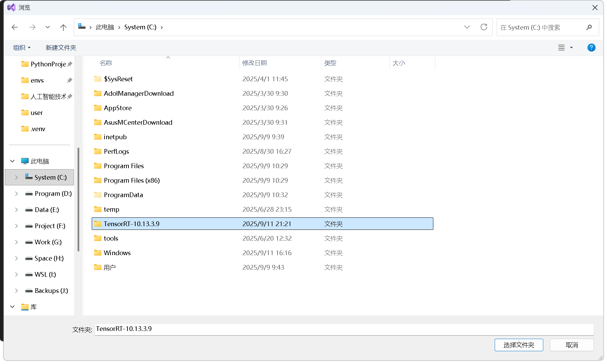Open the 组织 menu
The height and width of the screenshot is (364, 607).
22,48
